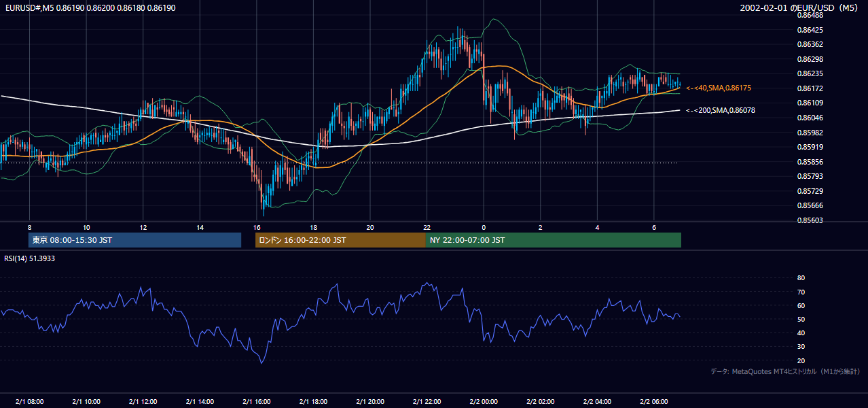The width and height of the screenshot is (868, 408).
Task: Click the RSI 30 level label
Action: pyautogui.click(x=801, y=346)
